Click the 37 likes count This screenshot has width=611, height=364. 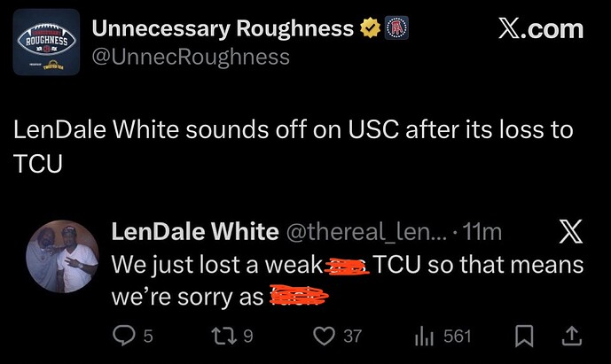point(353,337)
